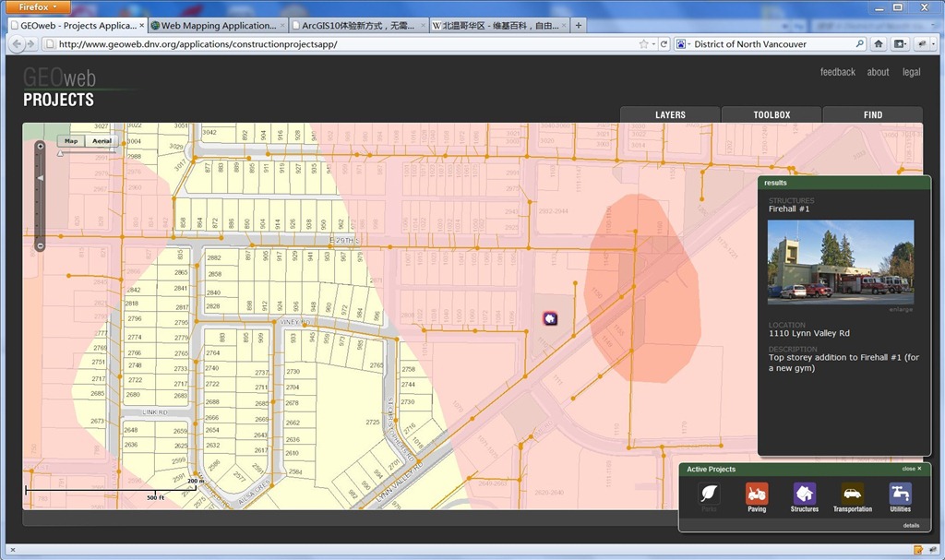This screenshot has height=560, width=945.
Task: Zoom in with the plus button
Action: (40, 146)
